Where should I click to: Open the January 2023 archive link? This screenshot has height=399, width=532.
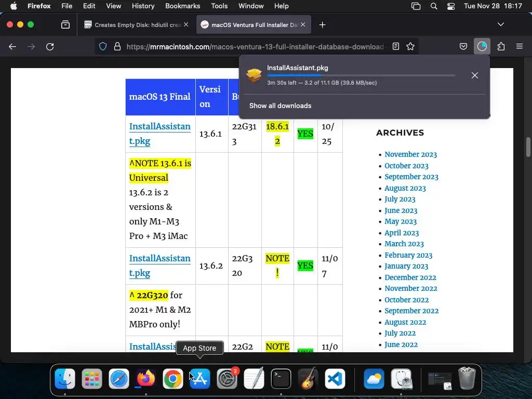click(406, 267)
